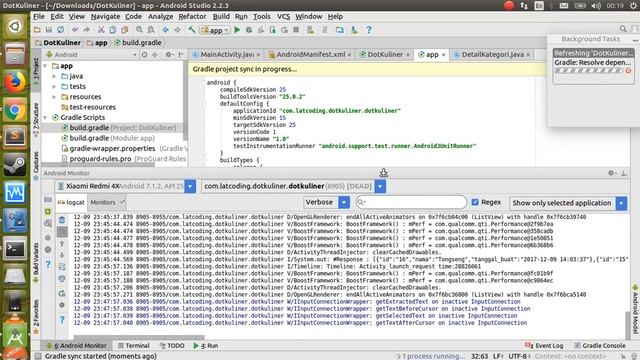640x360 pixels.
Task: Cancel the Gradle resolve dependencies task
Action: pos(628,71)
